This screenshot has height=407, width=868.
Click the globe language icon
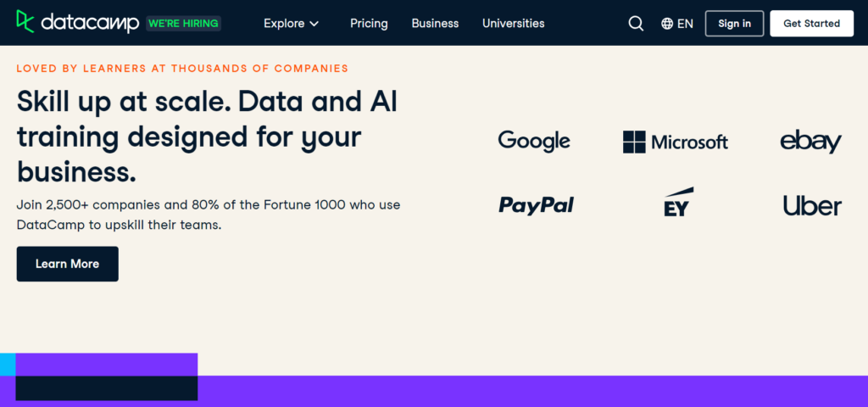click(667, 23)
